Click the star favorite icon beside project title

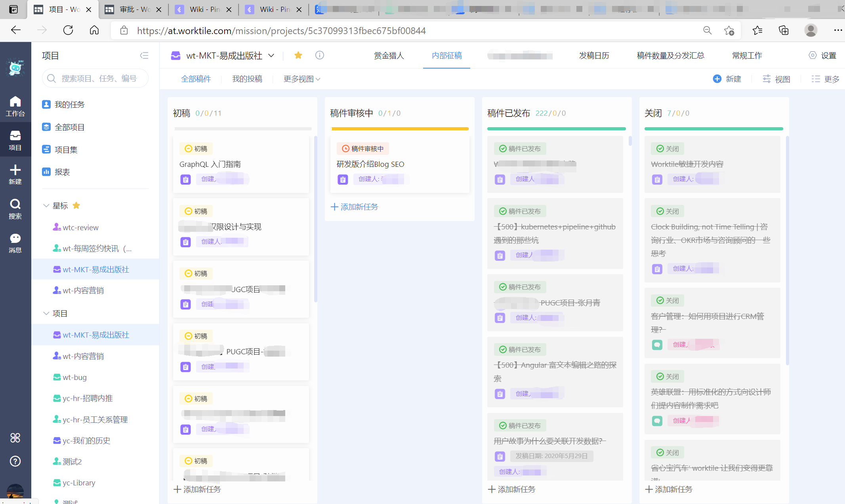[298, 55]
